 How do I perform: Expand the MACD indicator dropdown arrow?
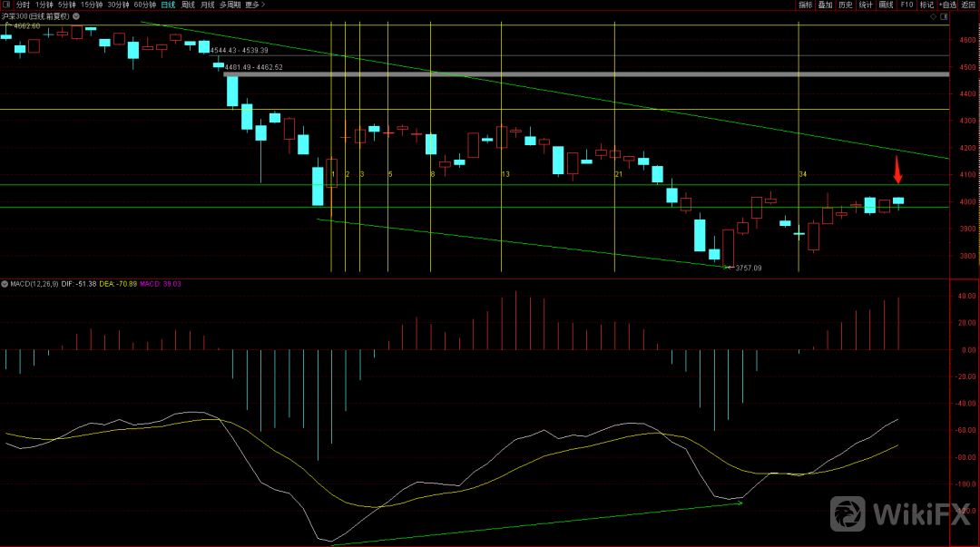5,284
